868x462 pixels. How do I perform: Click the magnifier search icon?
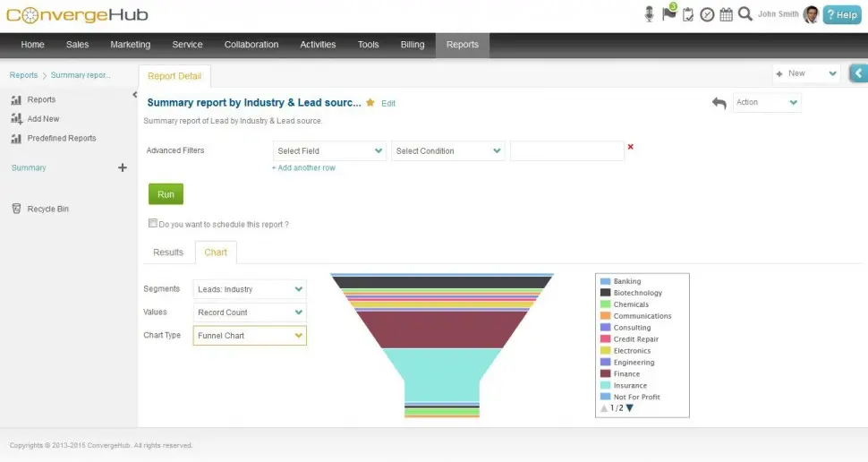tap(745, 13)
